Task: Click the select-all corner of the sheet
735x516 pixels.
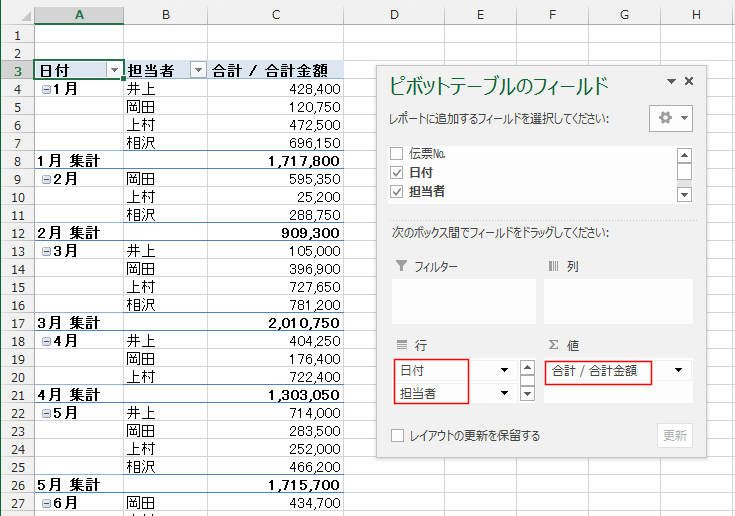Action: pyautogui.click(x=17, y=15)
